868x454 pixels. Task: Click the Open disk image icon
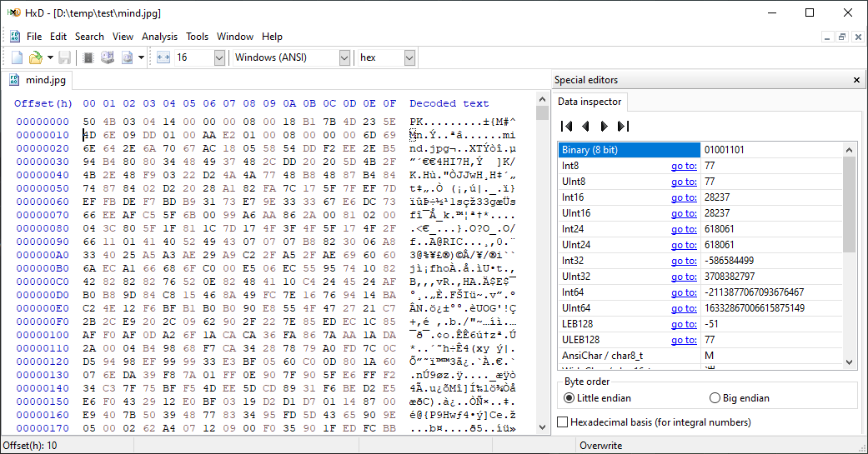(128, 57)
